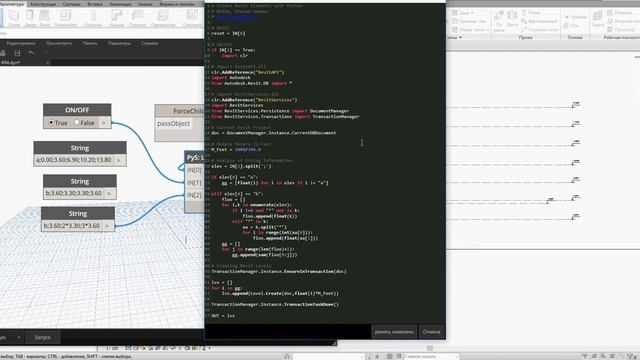640x360 pixels.
Task: Click the 'reset = IN[0]' code line
Action: click(229, 33)
